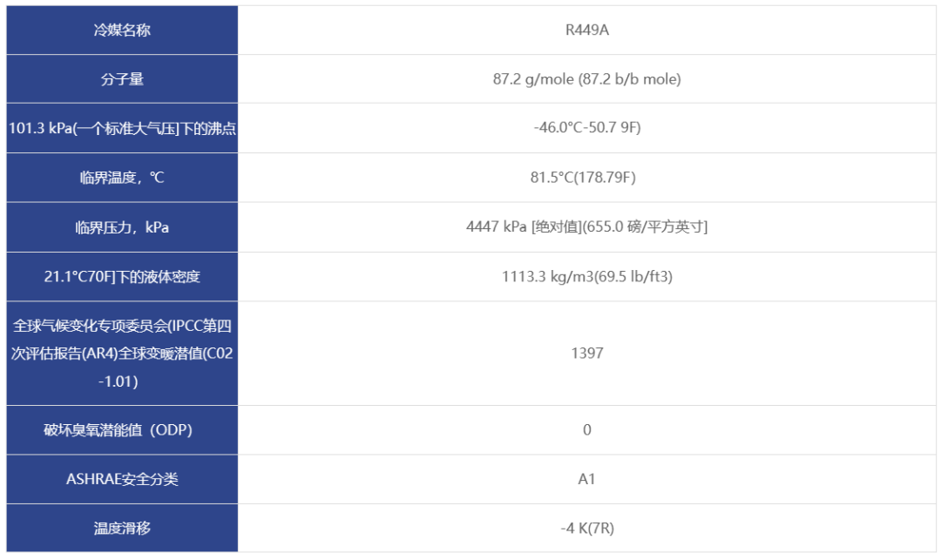The width and height of the screenshot is (941, 560).
Task: Select the 81.5°C critical temperature value
Action: tap(586, 179)
